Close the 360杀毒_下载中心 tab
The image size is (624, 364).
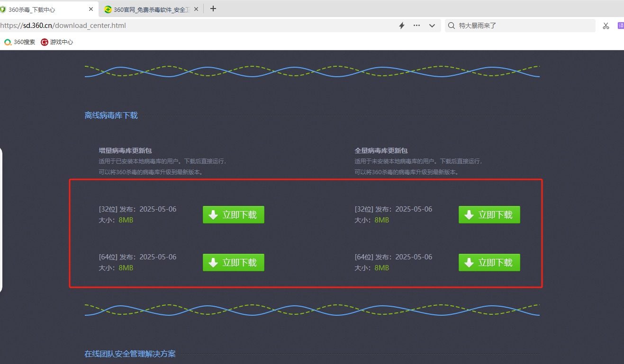pos(91,9)
